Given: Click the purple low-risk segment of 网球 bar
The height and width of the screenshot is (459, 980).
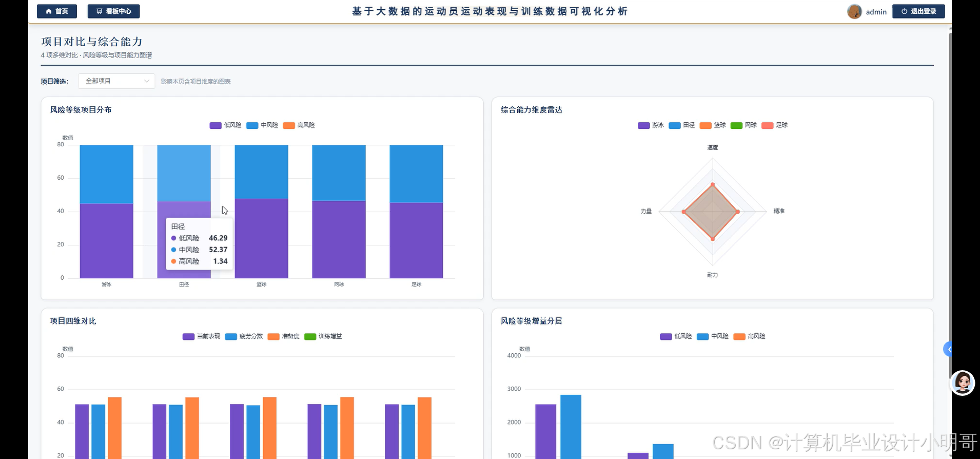Looking at the screenshot, I should point(339,239).
